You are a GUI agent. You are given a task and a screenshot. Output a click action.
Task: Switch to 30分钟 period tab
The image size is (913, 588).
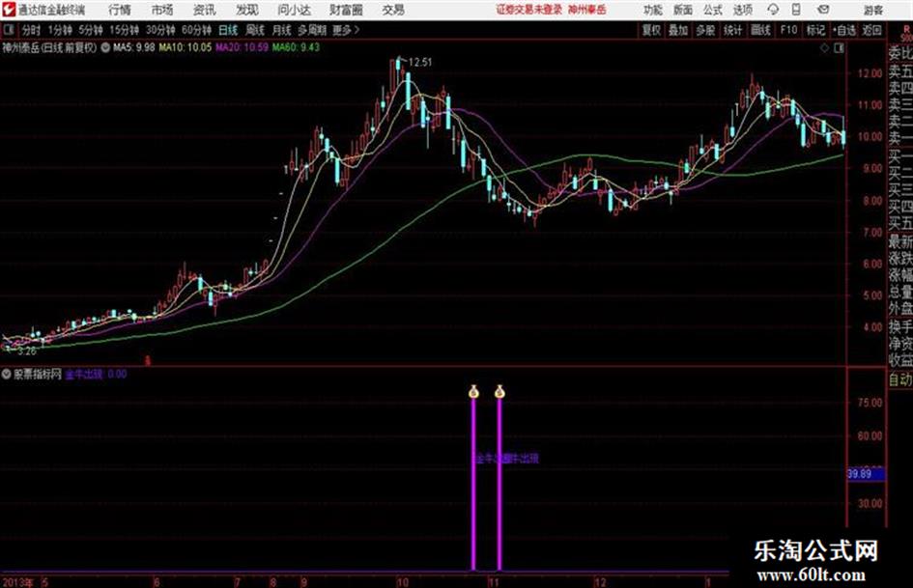point(160,30)
